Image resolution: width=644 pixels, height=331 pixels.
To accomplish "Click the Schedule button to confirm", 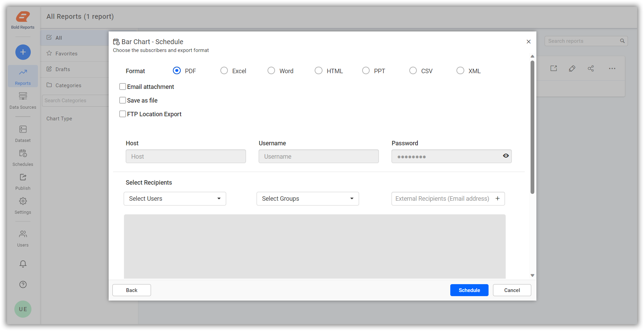I will click(469, 290).
